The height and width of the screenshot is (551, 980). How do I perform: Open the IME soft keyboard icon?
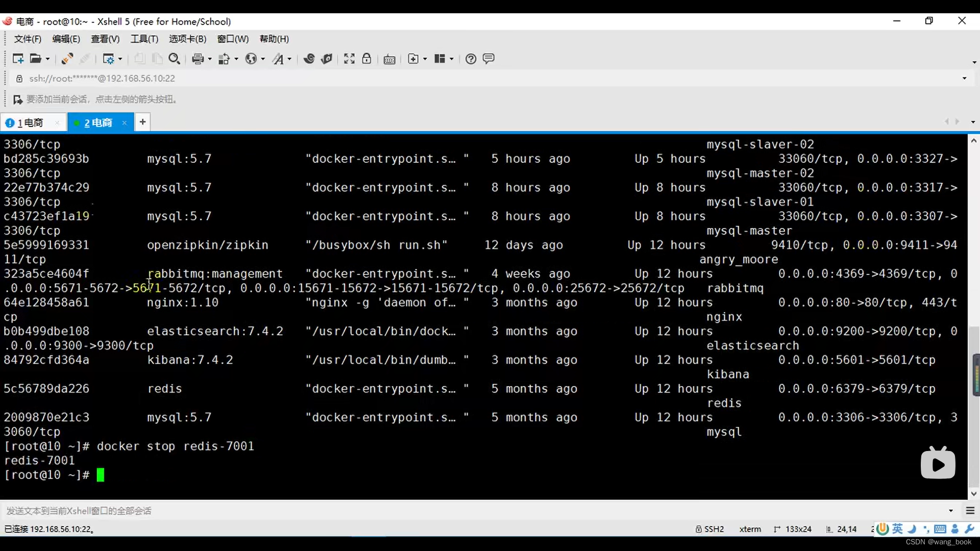[940, 529]
